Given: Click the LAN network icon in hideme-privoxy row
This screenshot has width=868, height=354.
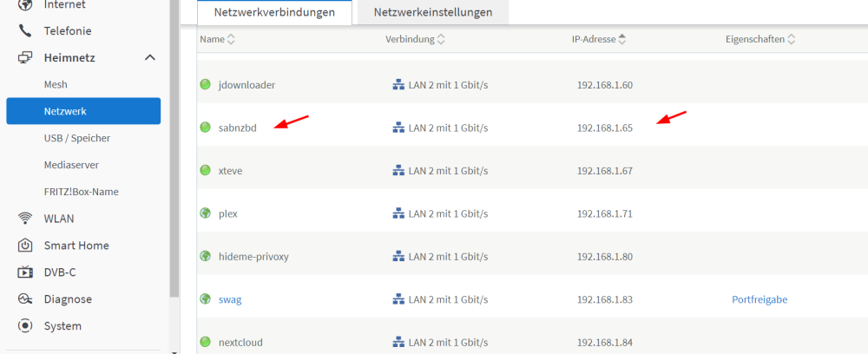Looking at the screenshot, I should pos(398,257).
